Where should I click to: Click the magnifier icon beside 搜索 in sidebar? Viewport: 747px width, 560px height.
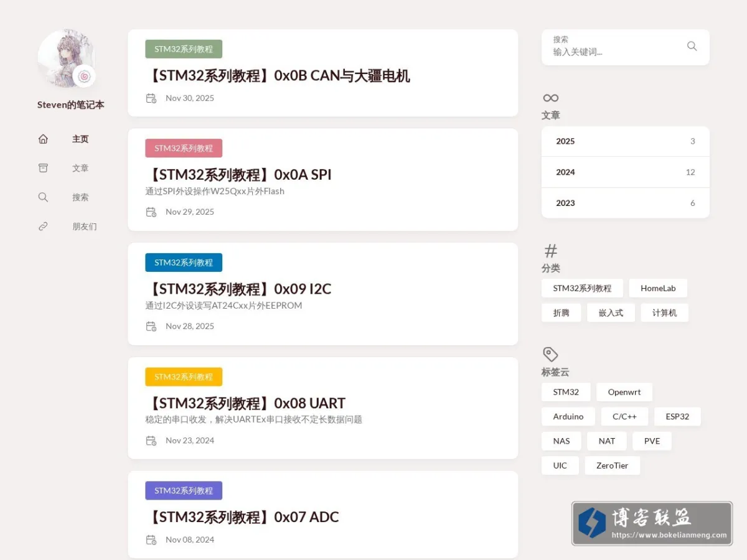click(43, 197)
